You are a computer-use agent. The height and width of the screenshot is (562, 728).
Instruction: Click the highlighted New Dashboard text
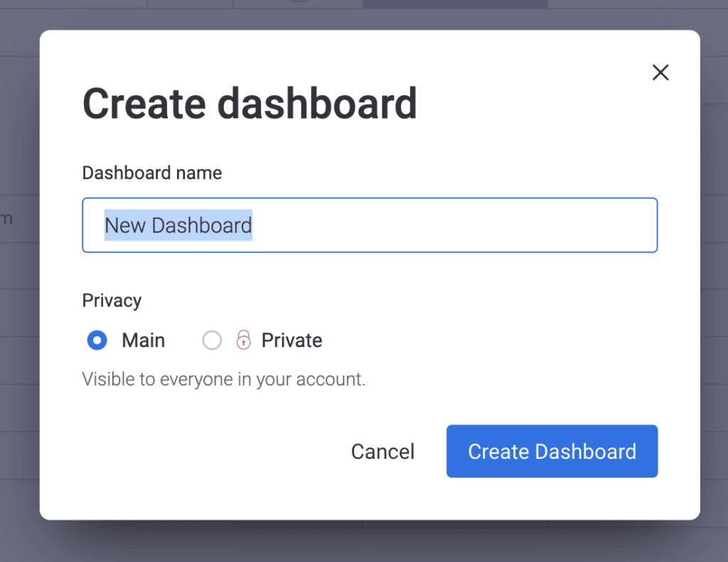pyautogui.click(x=178, y=226)
